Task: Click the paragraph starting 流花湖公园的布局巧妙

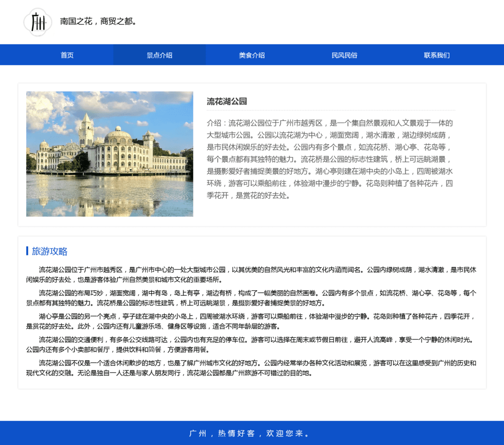Action: 251,297
